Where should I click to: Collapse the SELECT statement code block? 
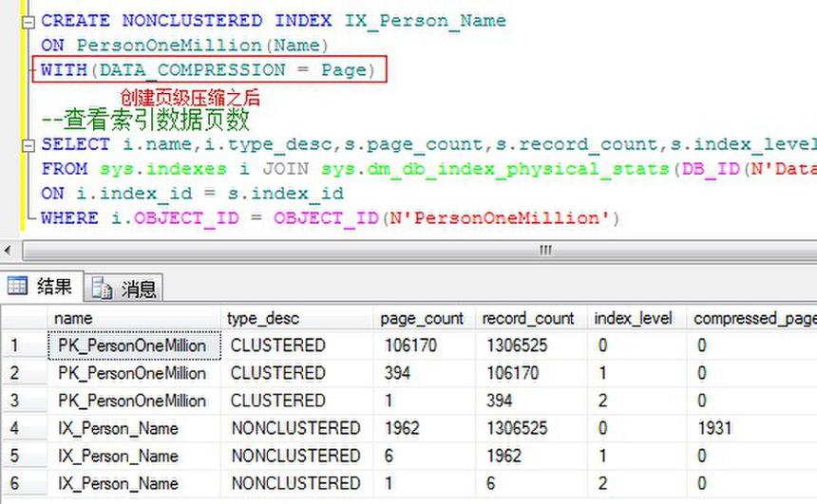(28, 145)
